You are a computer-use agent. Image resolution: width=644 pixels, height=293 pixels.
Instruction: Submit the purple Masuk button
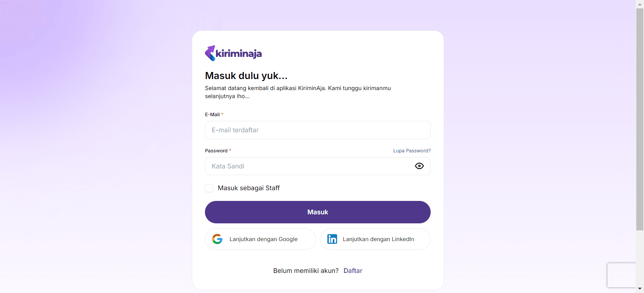coord(318,212)
